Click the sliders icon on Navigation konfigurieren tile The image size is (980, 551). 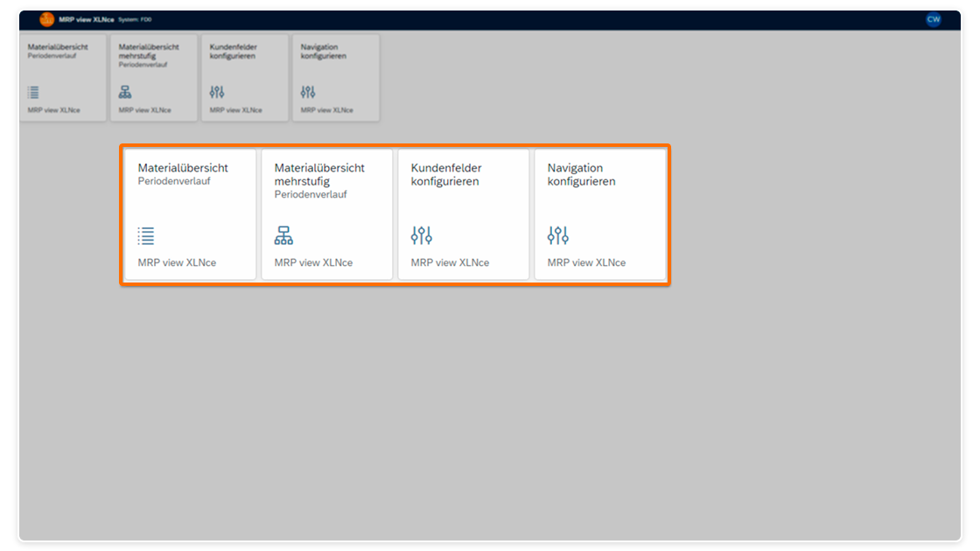(557, 234)
